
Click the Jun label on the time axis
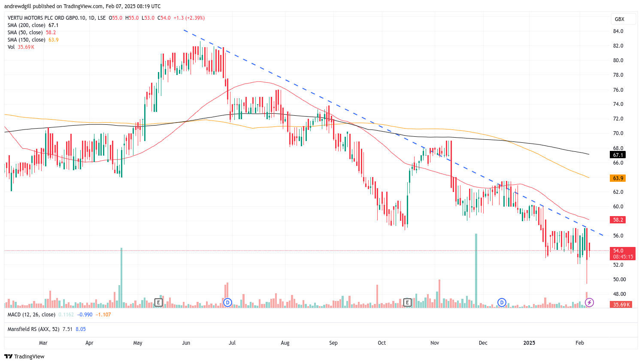click(186, 343)
